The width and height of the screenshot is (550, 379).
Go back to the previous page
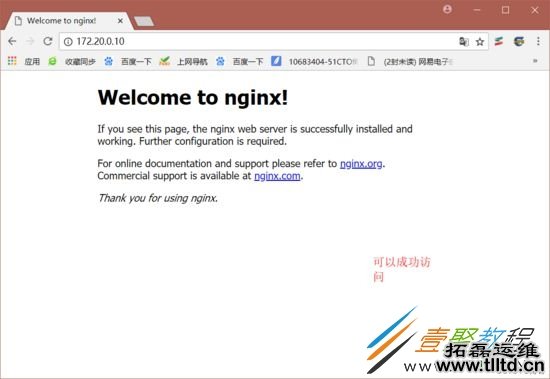[12, 41]
